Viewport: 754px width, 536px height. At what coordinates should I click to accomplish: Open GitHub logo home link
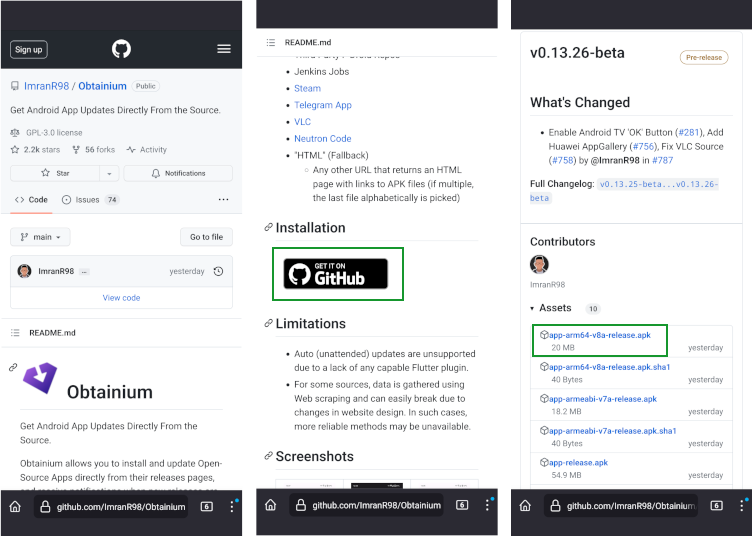tap(121, 49)
